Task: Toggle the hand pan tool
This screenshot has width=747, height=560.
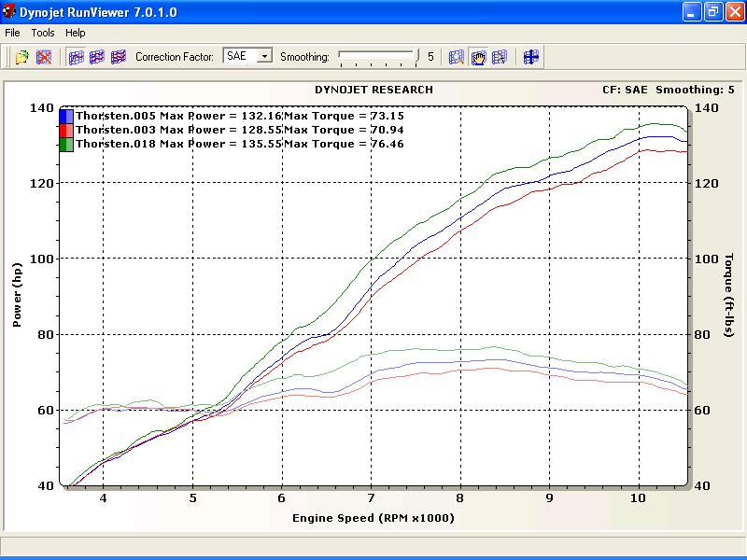Action: [x=478, y=57]
